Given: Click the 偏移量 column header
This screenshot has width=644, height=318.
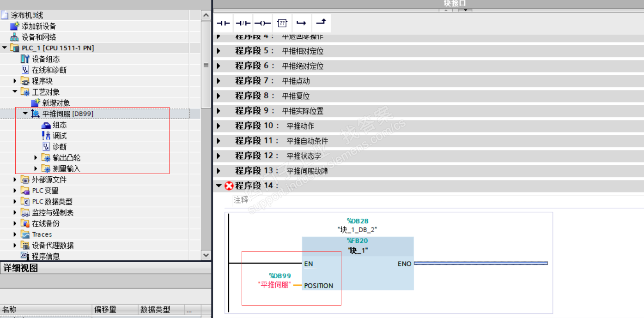Looking at the screenshot, I should [115, 310].
